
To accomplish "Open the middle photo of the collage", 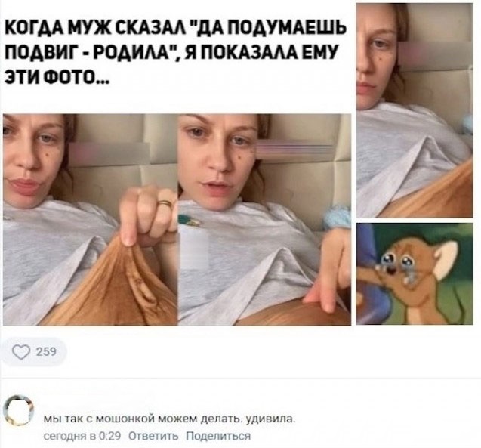I will (x=264, y=220).
